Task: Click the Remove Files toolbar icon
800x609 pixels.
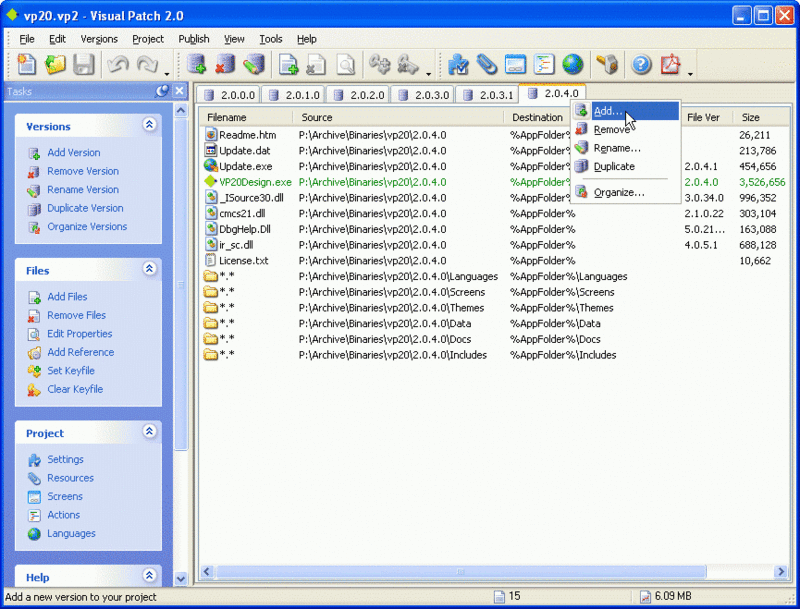Action: 317,65
